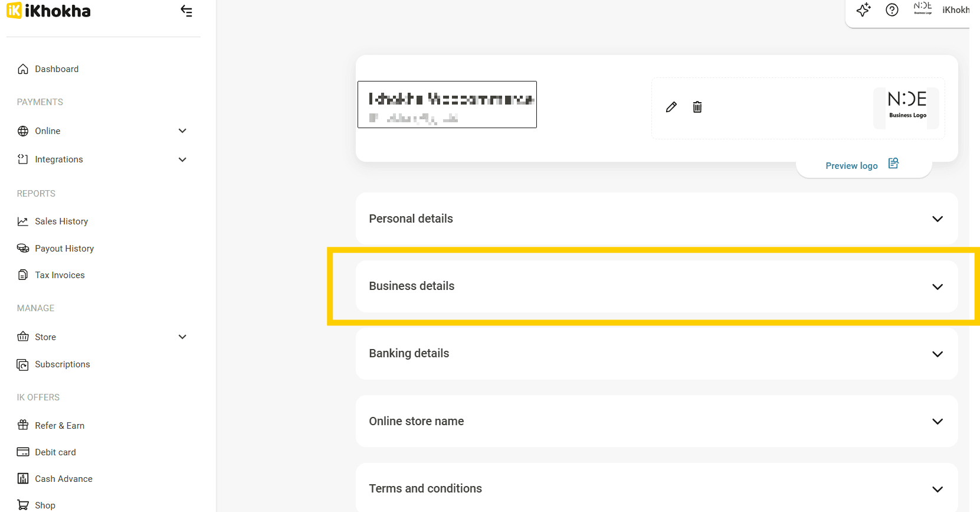Click the sparkle stars icon in header
The height and width of the screenshot is (512, 980).
point(863,10)
